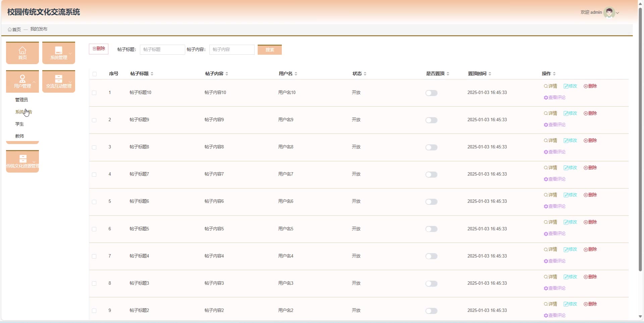Open the 系统管理 sidebar icon tile

pyautogui.click(x=59, y=50)
